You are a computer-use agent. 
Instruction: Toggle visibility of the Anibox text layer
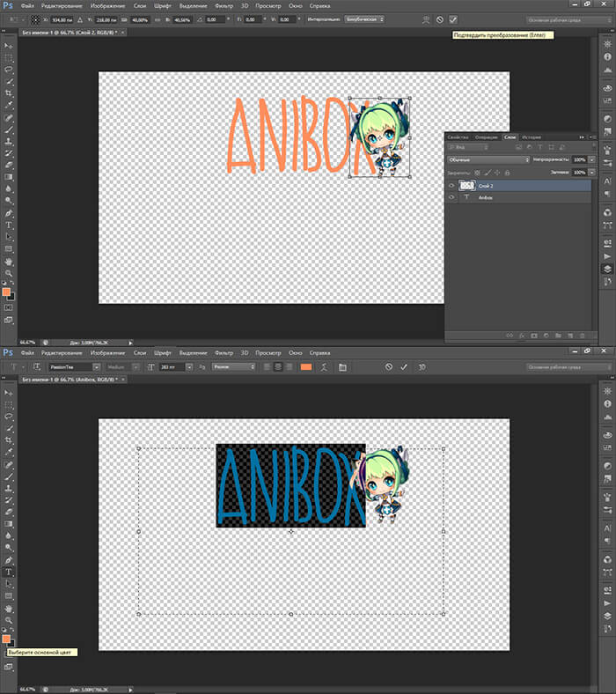tap(451, 198)
